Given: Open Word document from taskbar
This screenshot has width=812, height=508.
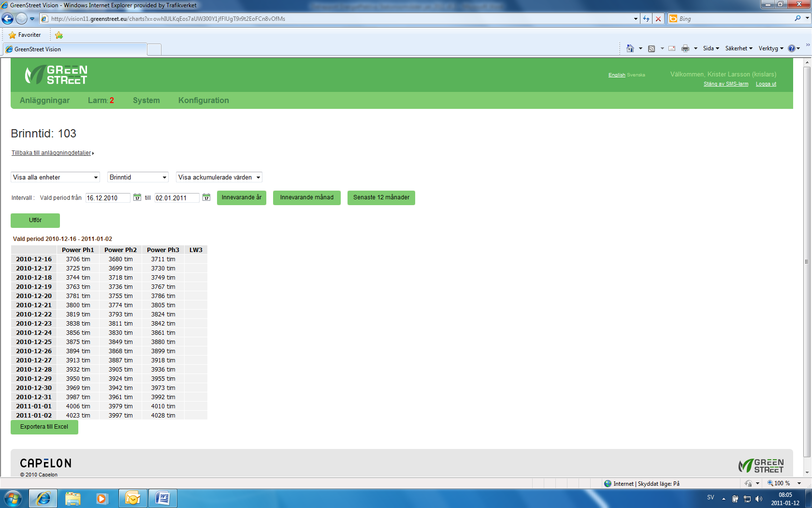Looking at the screenshot, I should point(162,498).
